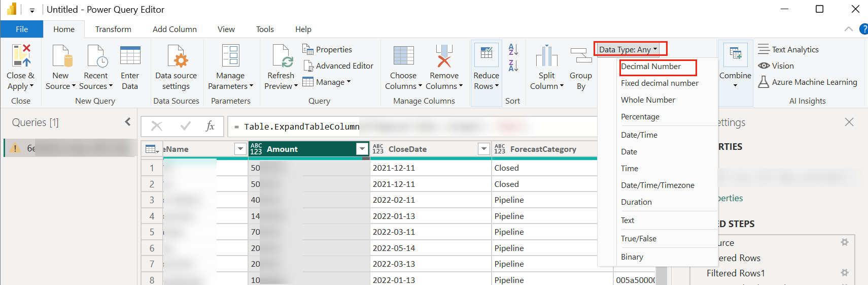
Task: Expand the Manage dropdown in Query group
Action: coord(327,82)
